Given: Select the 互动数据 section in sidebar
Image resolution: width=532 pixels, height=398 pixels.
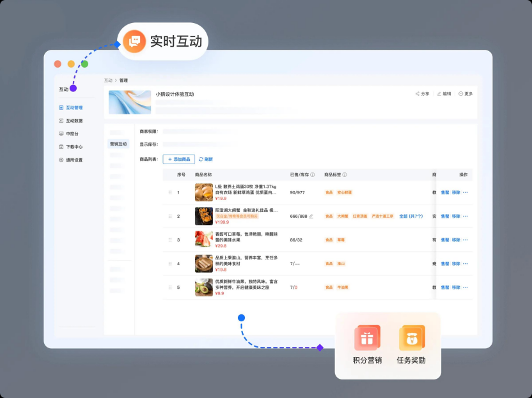Looking at the screenshot, I should click(60, 119).
